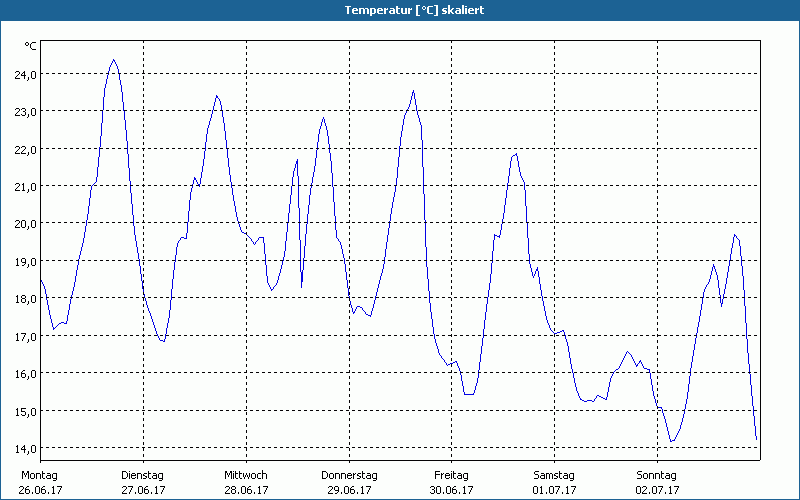The image size is (800, 500).
Task: Click the 16,0 temperature tick label
Action: click(x=25, y=374)
